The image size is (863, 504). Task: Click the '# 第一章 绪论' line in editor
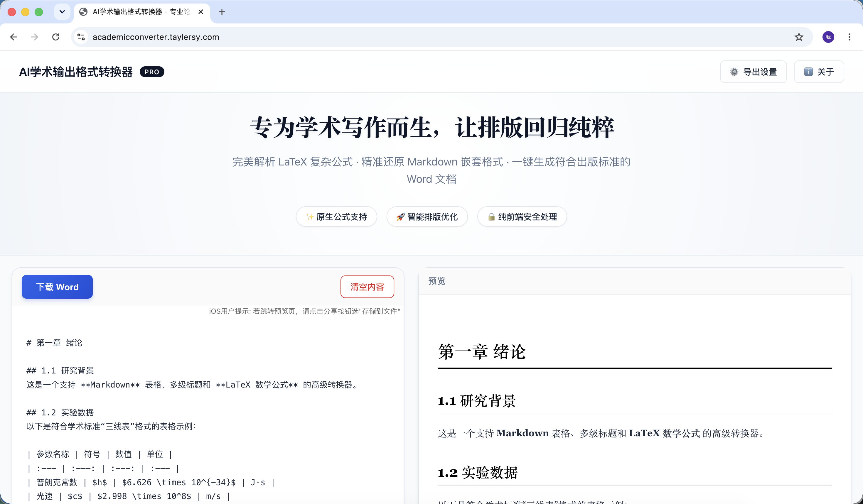point(55,342)
